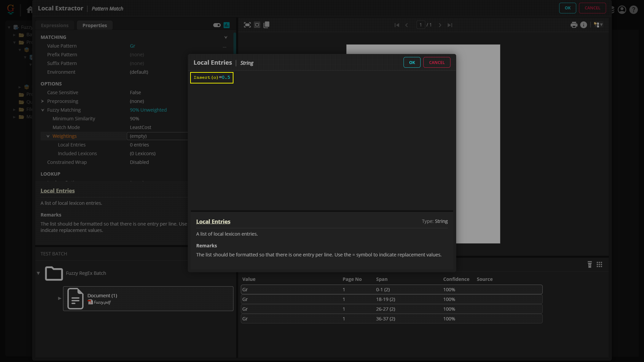The height and width of the screenshot is (362, 644).
Task: Go to the last page
Action: coord(450,25)
